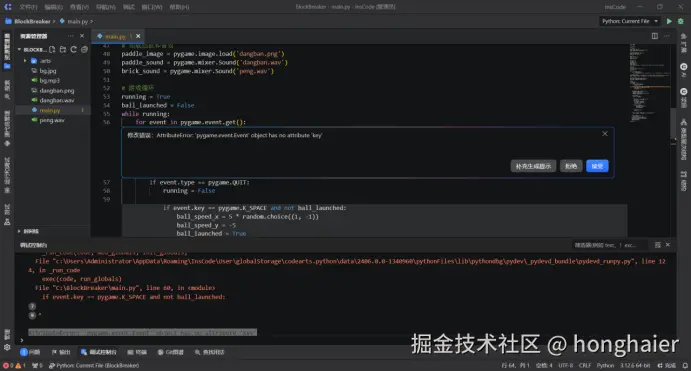Open the 窗口 (Window) menu
Screen dimensions: 692x371
point(151,7)
